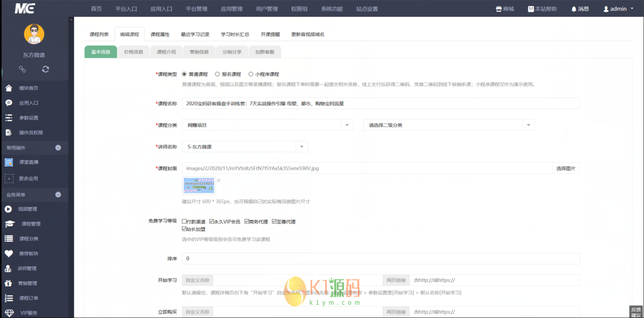
Task: Open 更多应用 plus icon
Action: pyautogui.click(x=9, y=179)
